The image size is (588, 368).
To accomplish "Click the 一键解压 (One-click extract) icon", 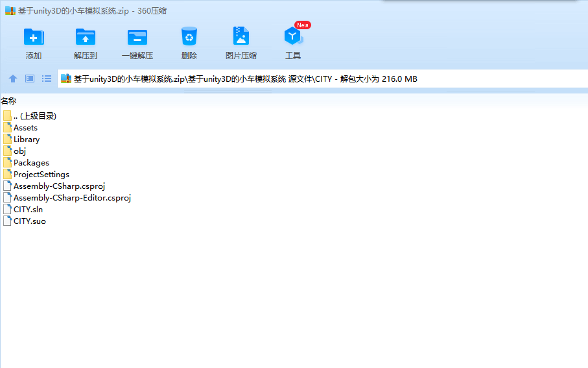I will (137, 37).
